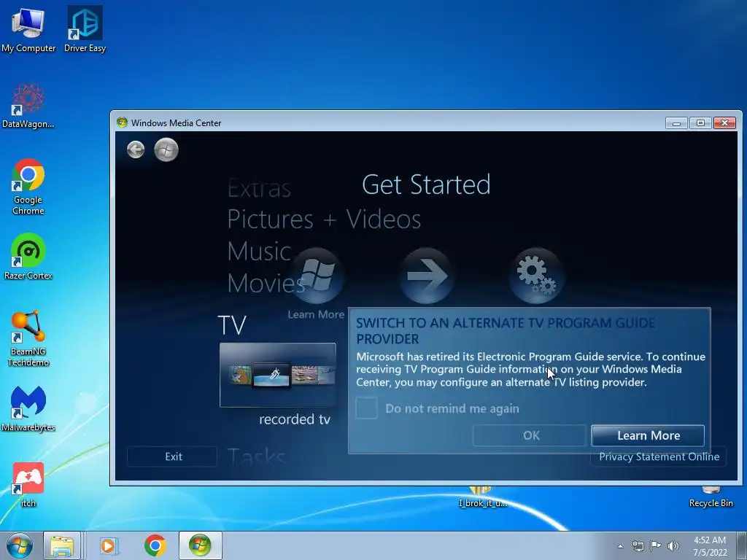Select the Movies menu item
Viewport: 747px width, 560px height.
266,284
